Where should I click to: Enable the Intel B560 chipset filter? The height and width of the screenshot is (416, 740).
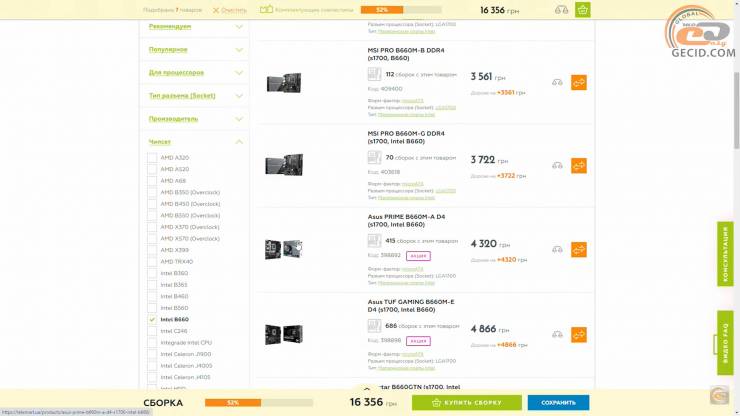(152, 308)
